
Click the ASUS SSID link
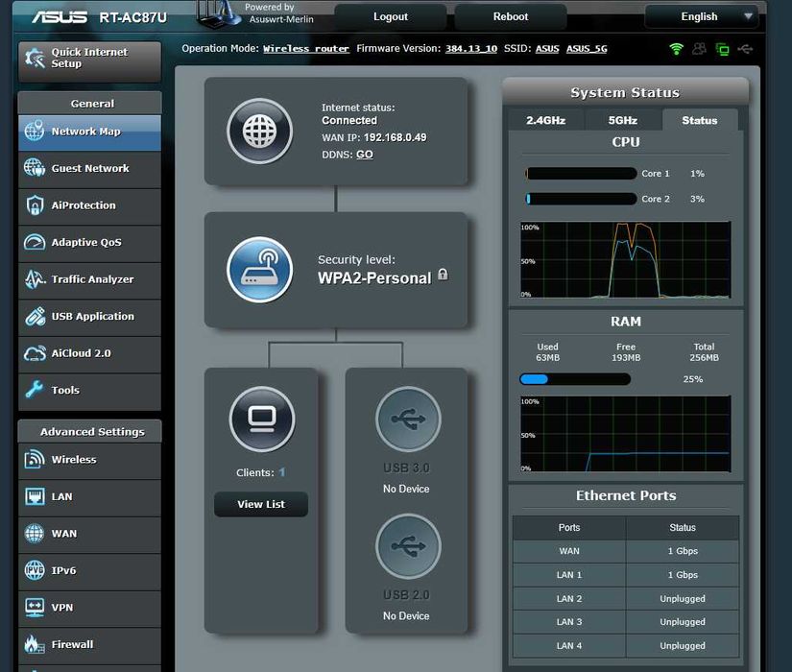point(547,49)
